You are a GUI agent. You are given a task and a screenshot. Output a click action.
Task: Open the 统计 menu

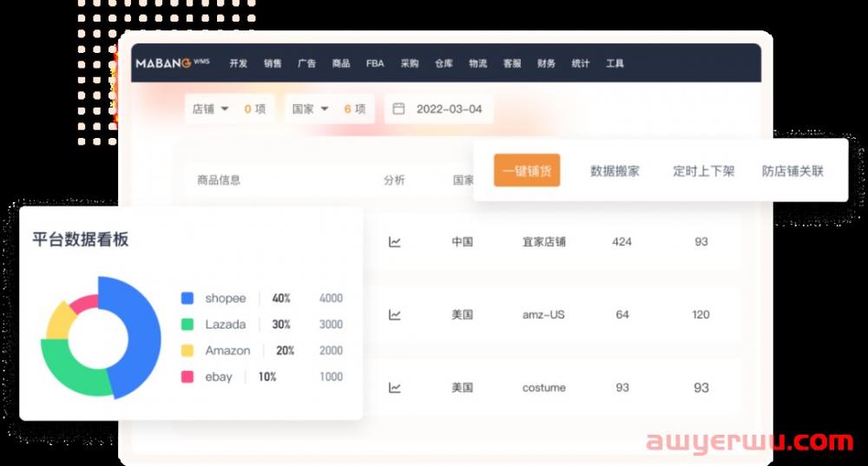click(580, 63)
